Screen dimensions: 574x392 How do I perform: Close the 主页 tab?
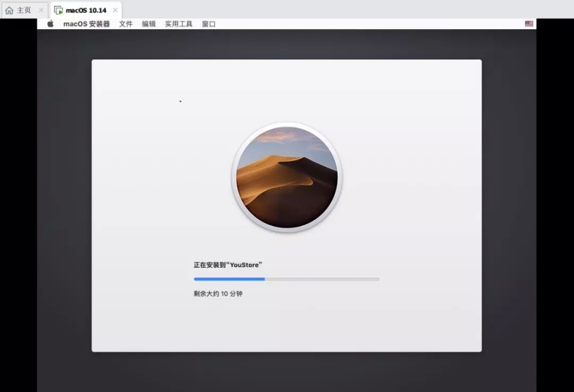point(41,10)
